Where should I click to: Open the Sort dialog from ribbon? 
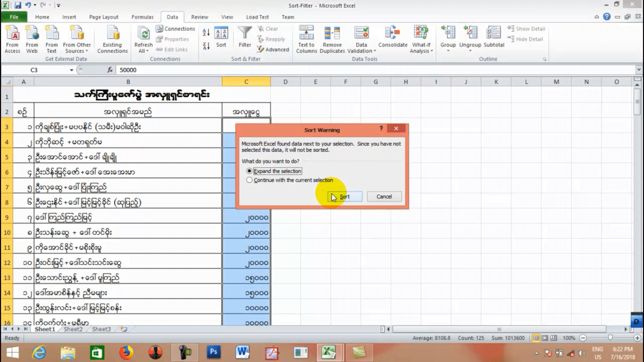click(x=221, y=38)
